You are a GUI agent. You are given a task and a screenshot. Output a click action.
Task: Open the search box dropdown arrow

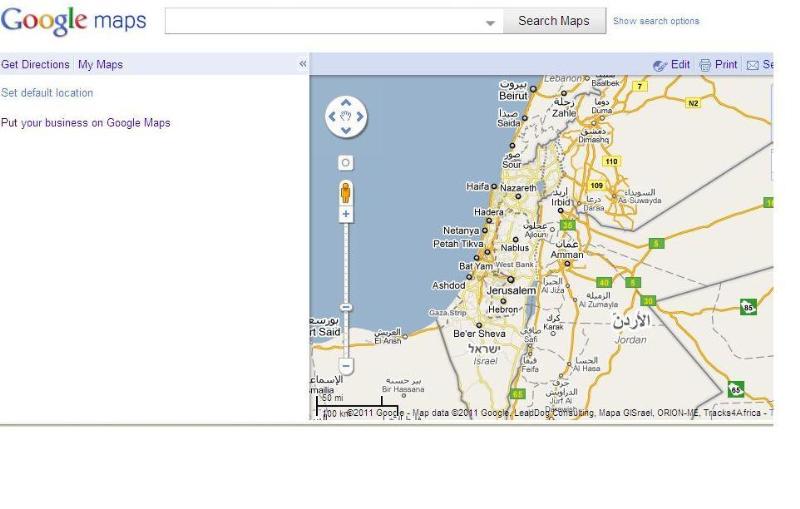point(490,22)
